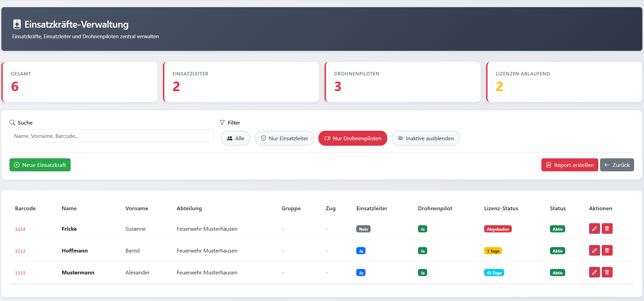Click the Lizenz-Status column header

pos(501,208)
